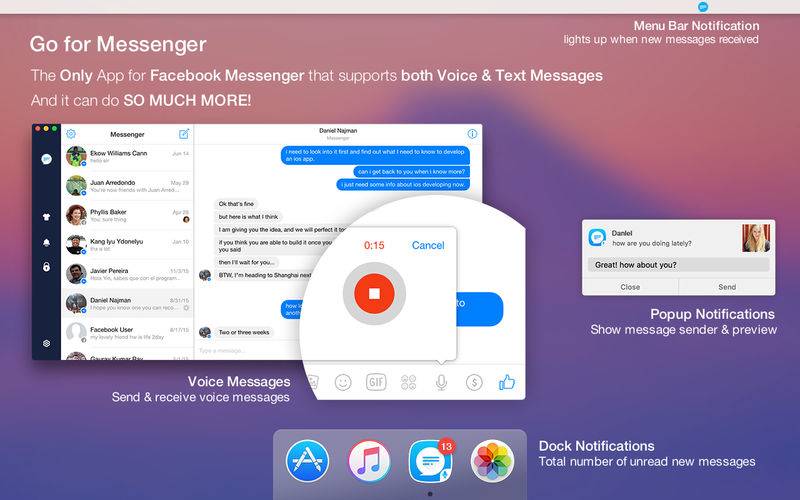Viewport: 800px width, 500px height.
Task: Open the Ekow Williams Cann conversation
Action: point(127,157)
